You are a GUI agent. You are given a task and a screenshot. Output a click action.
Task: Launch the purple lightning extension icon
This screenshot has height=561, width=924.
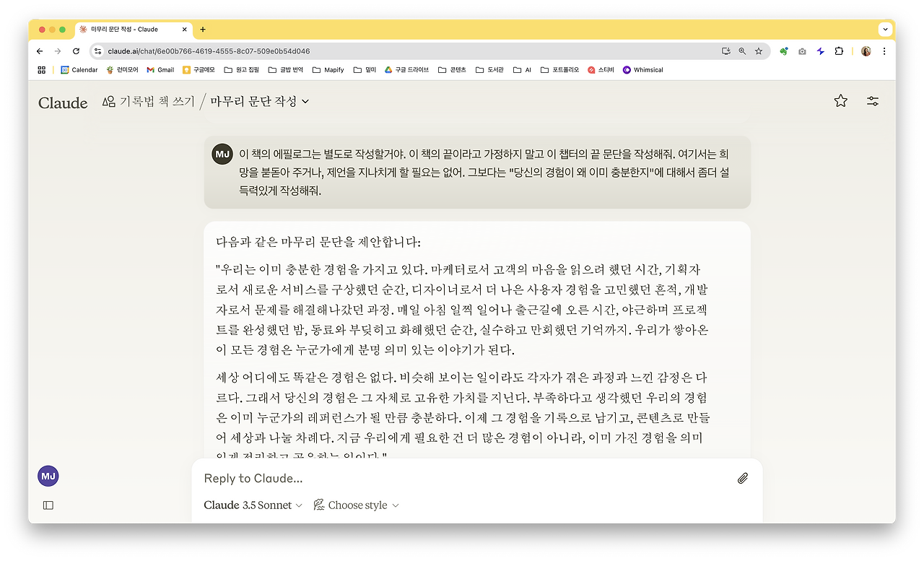(820, 51)
